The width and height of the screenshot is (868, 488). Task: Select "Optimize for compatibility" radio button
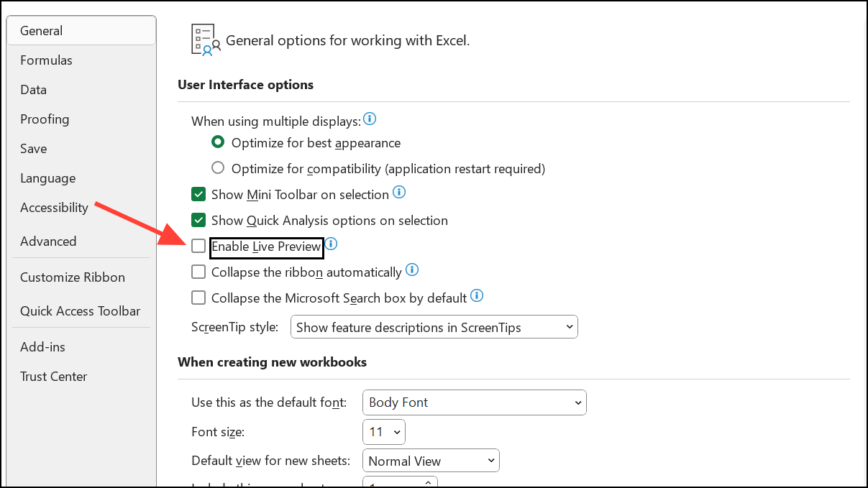[x=218, y=168]
